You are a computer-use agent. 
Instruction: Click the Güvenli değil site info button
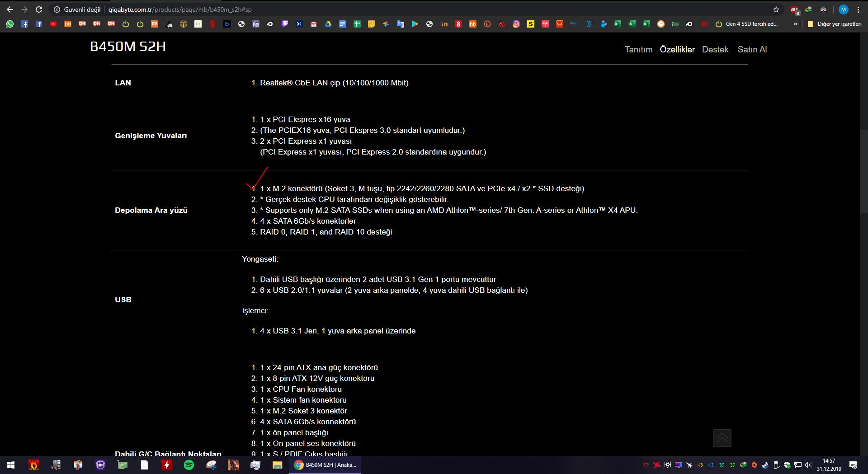(x=77, y=9)
